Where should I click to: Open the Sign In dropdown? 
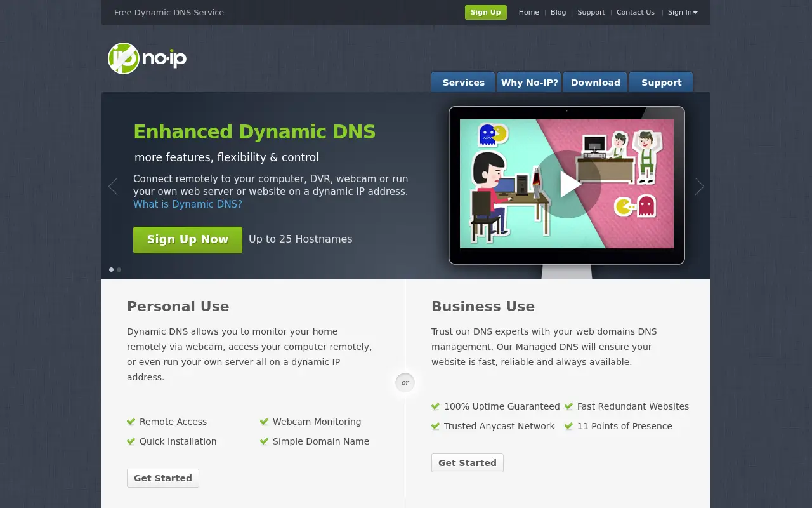click(x=683, y=12)
